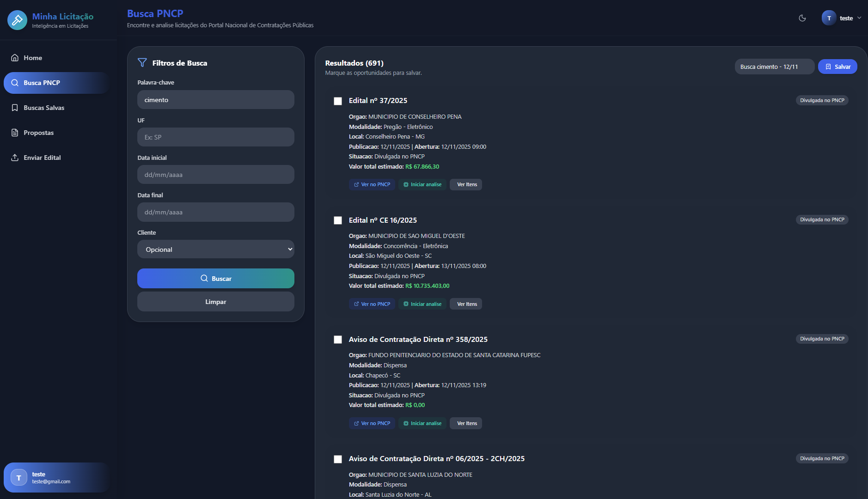Open user menu chevron next to teste

[859, 18]
